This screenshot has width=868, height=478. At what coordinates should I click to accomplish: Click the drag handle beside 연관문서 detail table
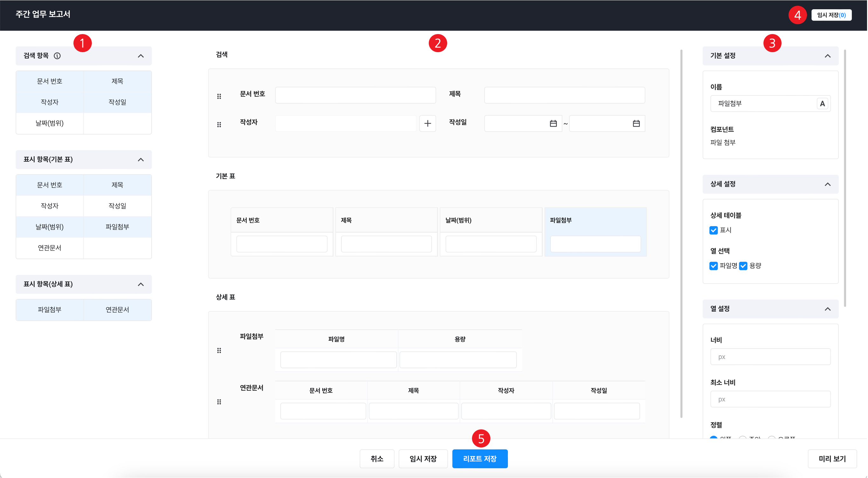(219, 402)
